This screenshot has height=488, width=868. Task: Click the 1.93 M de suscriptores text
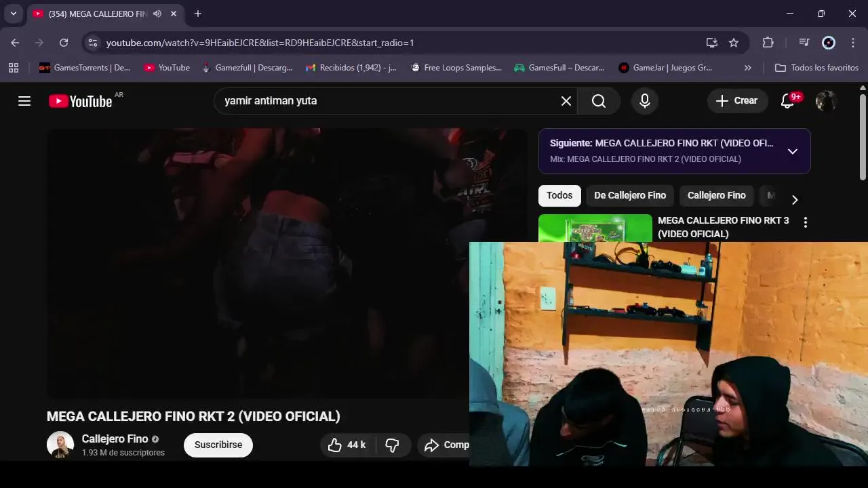pyautogui.click(x=123, y=453)
